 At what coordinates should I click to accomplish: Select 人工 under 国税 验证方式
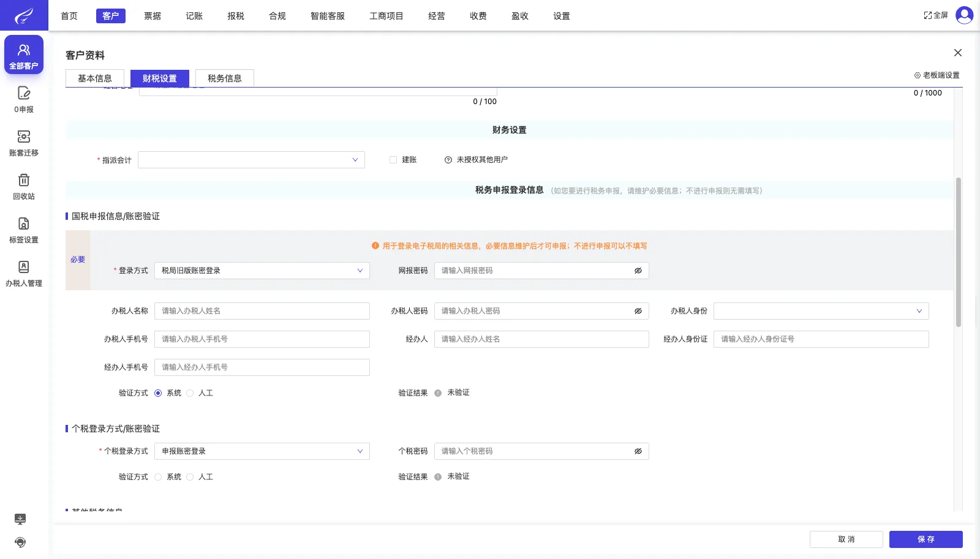pos(190,393)
